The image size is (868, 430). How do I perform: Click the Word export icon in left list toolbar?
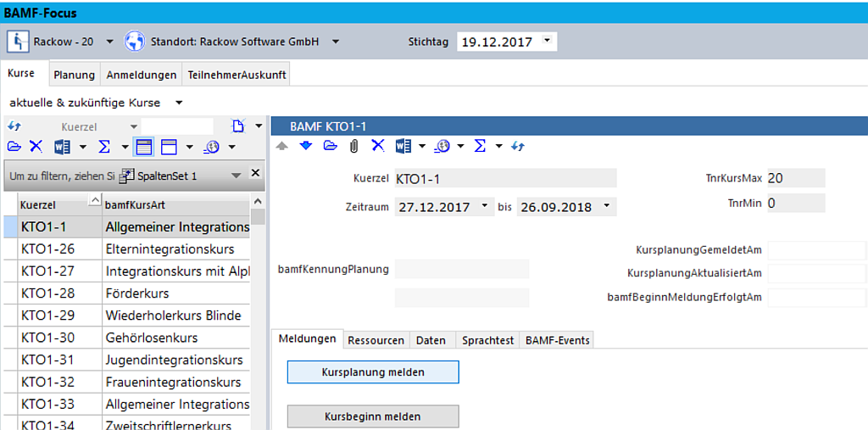point(63,147)
